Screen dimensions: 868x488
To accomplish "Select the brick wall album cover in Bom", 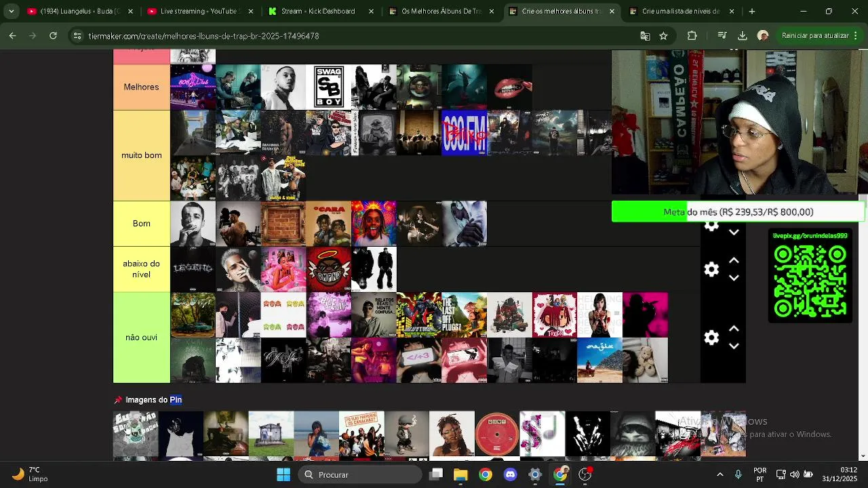I will click(x=283, y=224).
